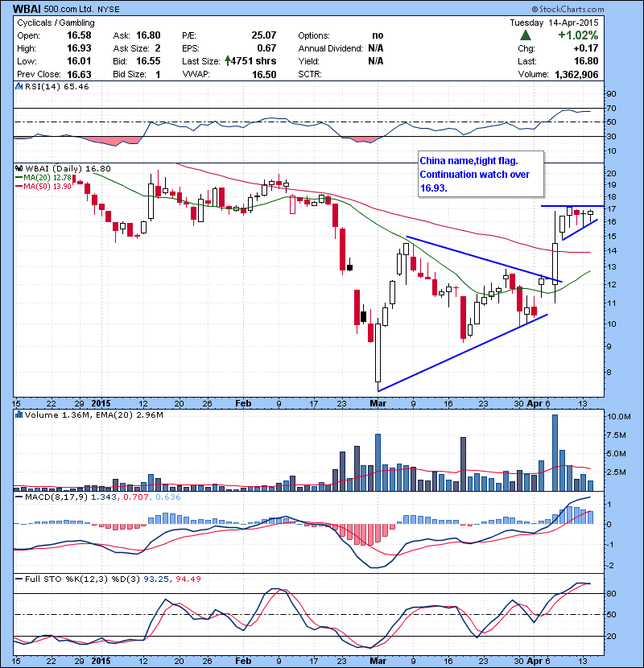The width and height of the screenshot is (644, 668).
Task: Click the EPS value 0.67
Action: 266,48
